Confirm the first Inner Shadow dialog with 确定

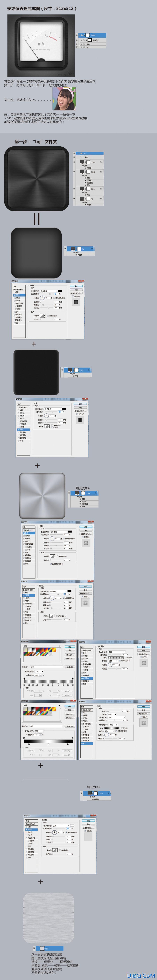pyautogui.click(x=76, y=286)
